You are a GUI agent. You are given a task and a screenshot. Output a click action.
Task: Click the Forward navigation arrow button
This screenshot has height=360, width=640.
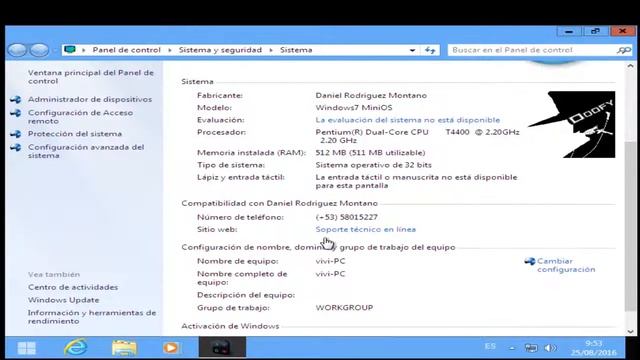point(39,50)
